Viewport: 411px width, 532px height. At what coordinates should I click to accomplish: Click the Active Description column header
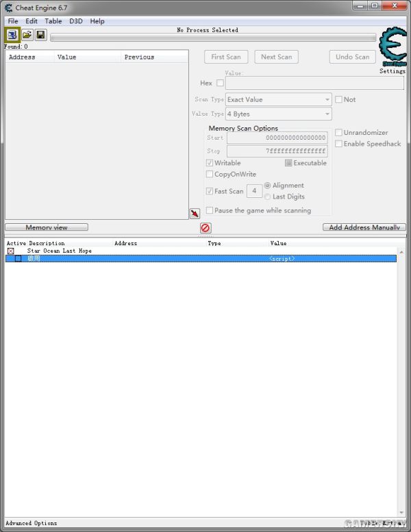36,243
